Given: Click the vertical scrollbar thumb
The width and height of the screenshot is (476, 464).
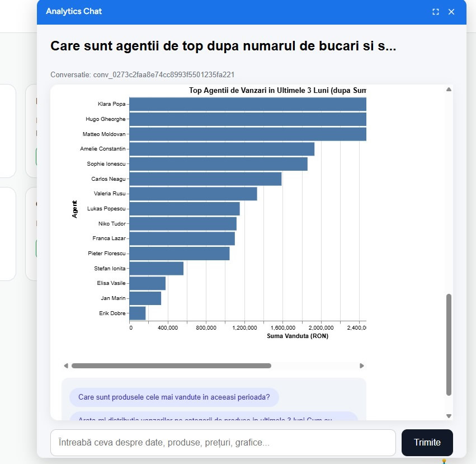Looking at the screenshot, I should (x=449, y=345).
